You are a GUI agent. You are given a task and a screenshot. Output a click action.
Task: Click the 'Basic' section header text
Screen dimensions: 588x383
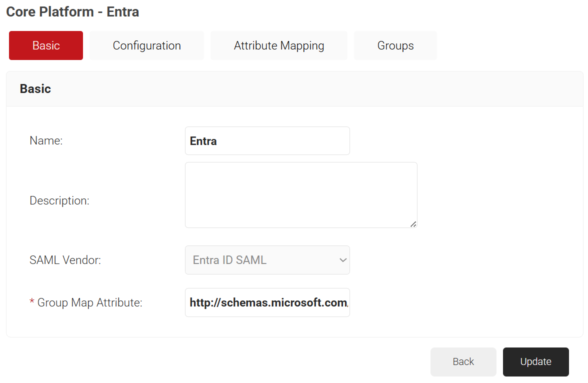click(35, 89)
